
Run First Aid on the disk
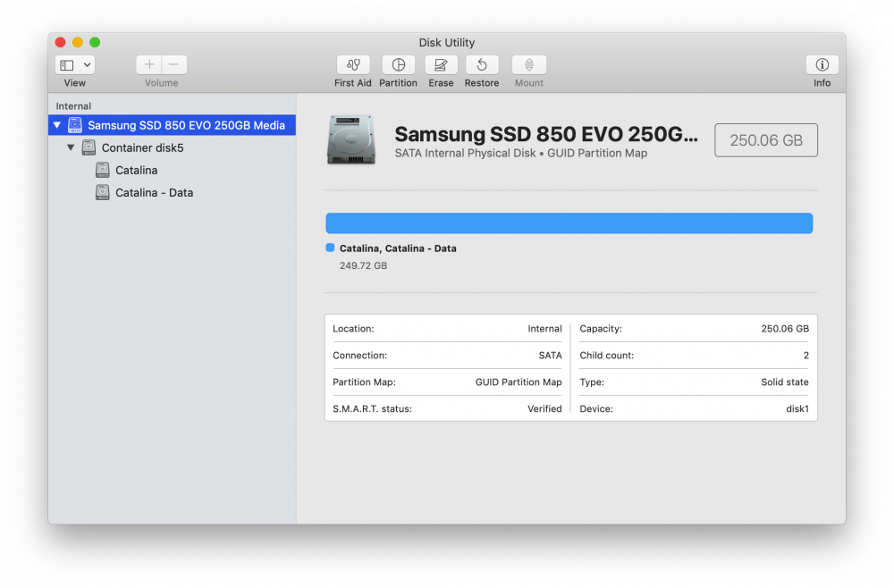coord(353,65)
